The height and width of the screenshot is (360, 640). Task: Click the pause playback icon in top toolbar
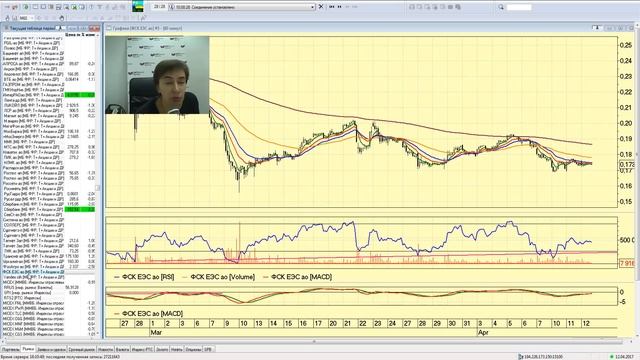point(340,7)
